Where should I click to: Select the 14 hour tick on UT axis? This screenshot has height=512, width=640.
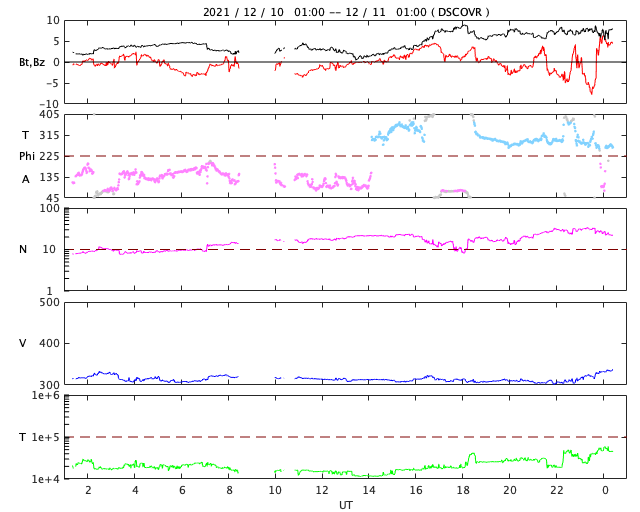coord(369,490)
